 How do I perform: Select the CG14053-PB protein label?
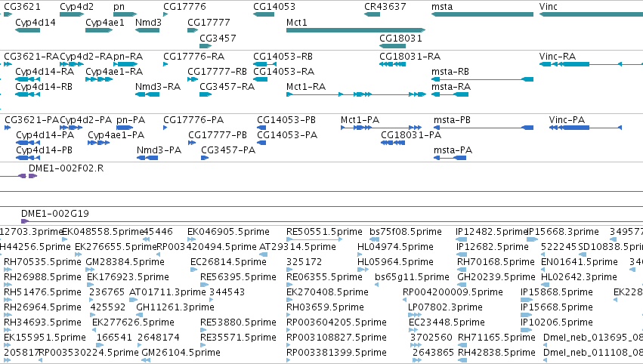[286, 120]
